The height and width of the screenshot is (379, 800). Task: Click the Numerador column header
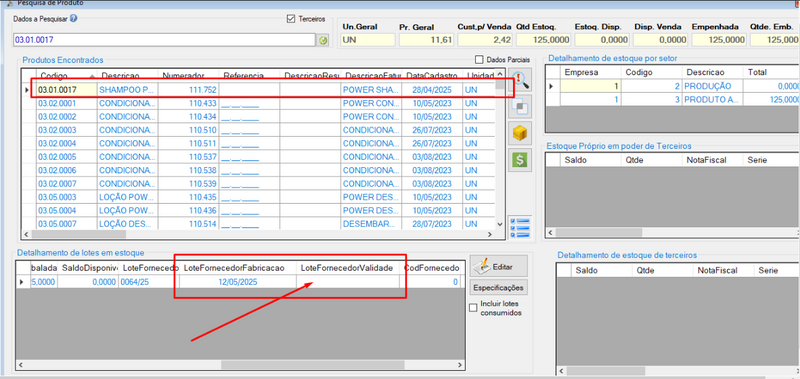[188, 75]
